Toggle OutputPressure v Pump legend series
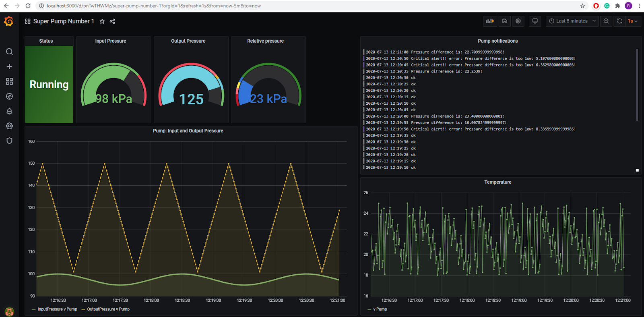 [108, 309]
